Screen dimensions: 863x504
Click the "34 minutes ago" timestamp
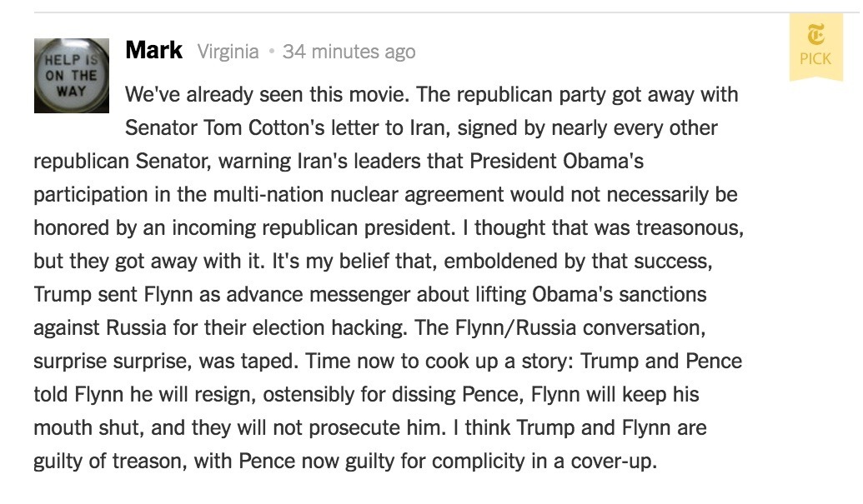point(349,52)
